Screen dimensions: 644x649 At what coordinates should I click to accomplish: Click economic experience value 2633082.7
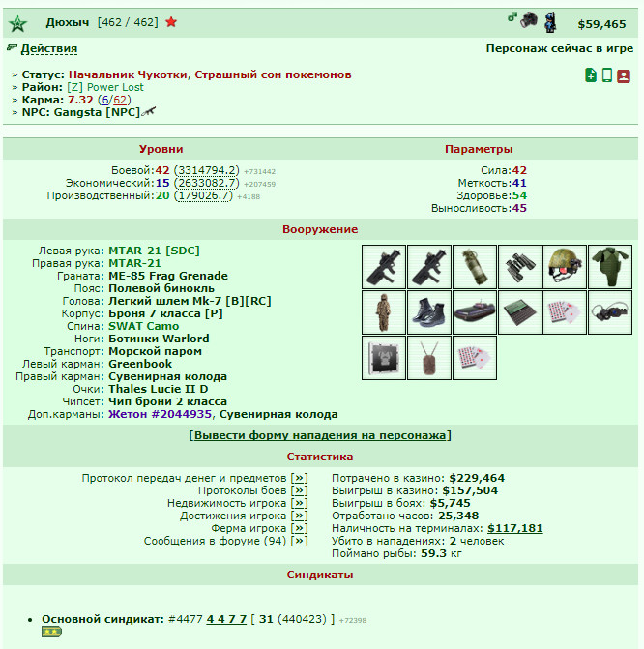tap(207, 183)
